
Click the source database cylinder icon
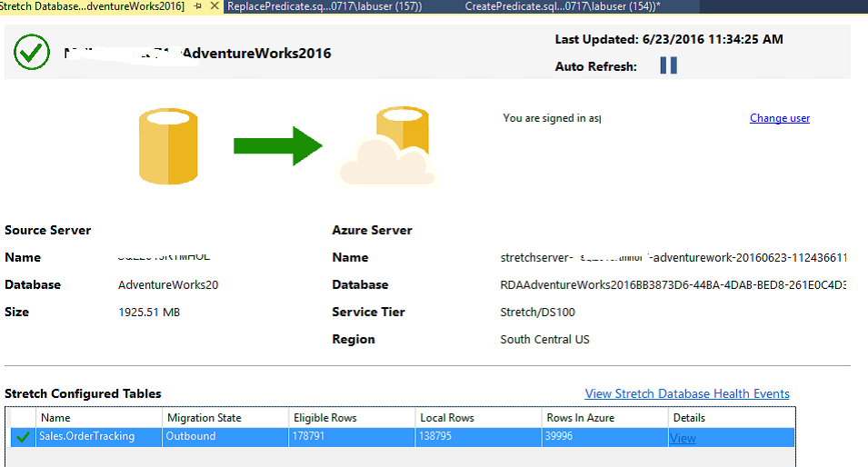(168, 146)
